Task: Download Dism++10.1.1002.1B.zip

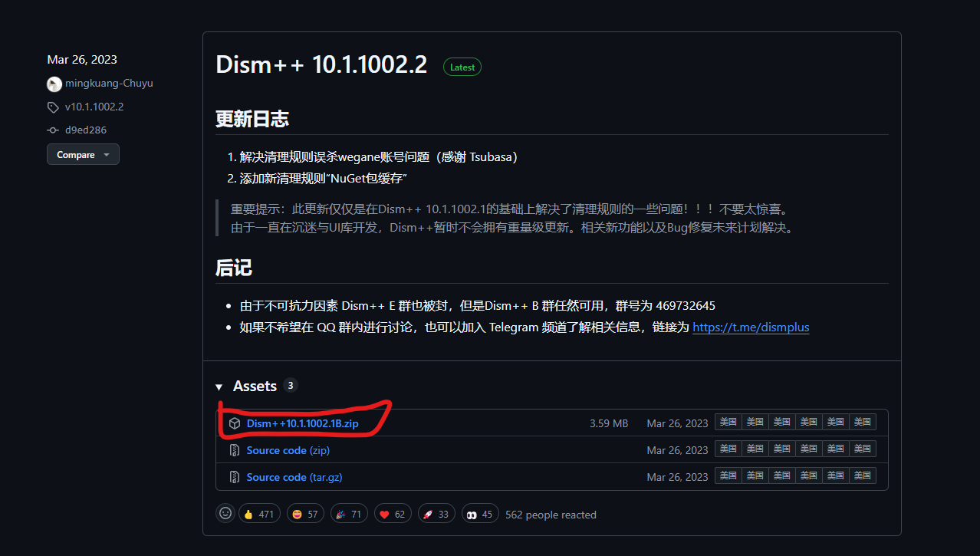Action: [312, 423]
